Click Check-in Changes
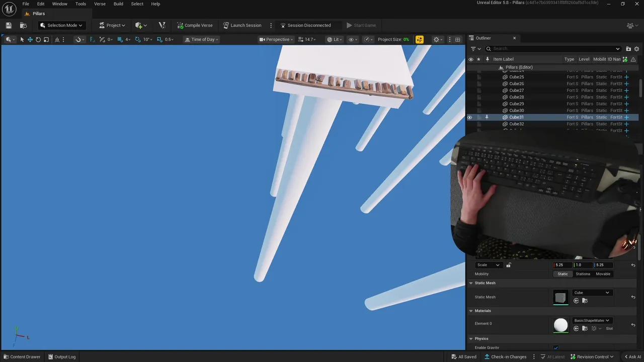The height and width of the screenshot is (362, 644). (505, 357)
